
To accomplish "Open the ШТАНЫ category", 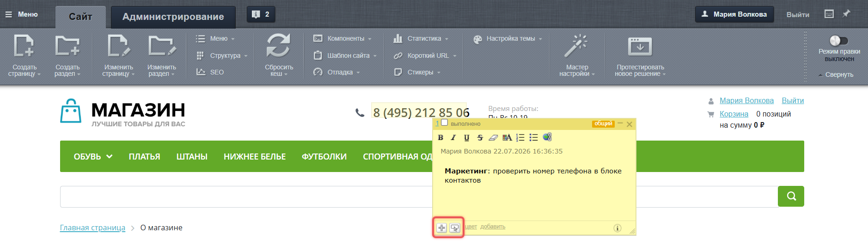I will tap(192, 157).
